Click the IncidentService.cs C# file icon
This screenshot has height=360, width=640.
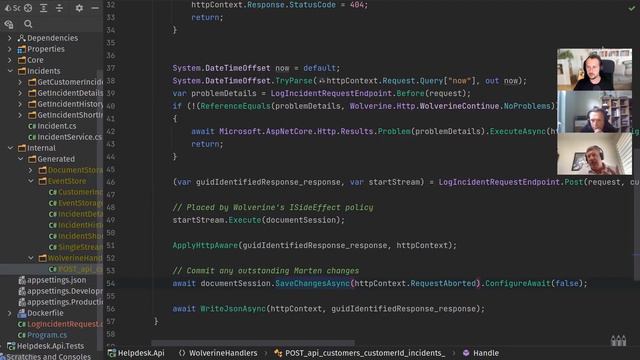pyautogui.click(x=32, y=137)
